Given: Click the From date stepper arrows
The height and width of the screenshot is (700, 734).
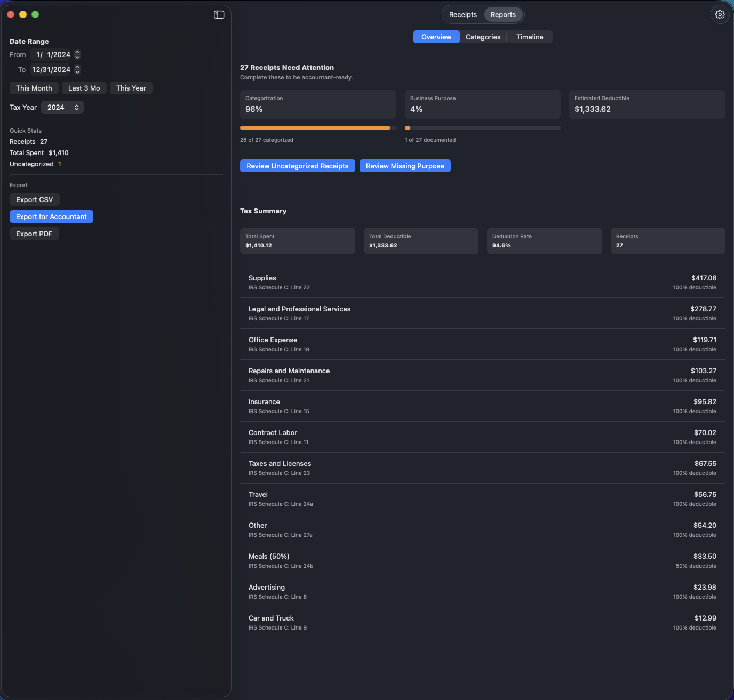Looking at the screenshot, I should click(x=77, y=54).
